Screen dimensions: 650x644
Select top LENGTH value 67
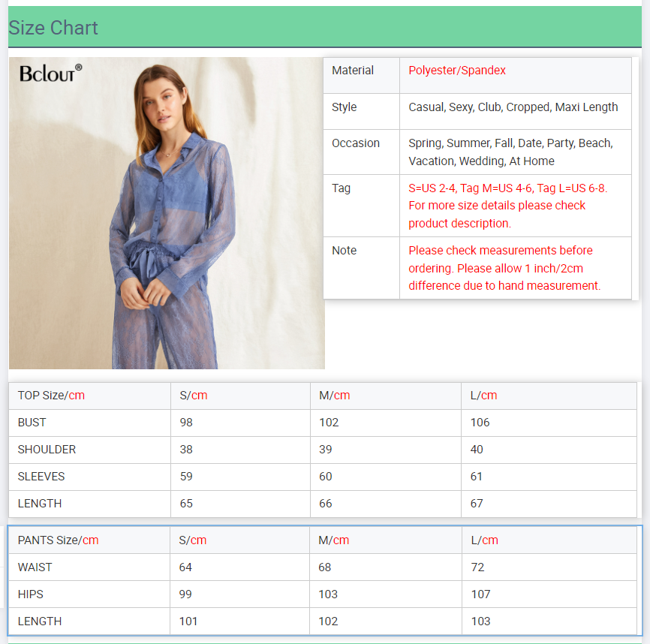(x=477, y=504)
